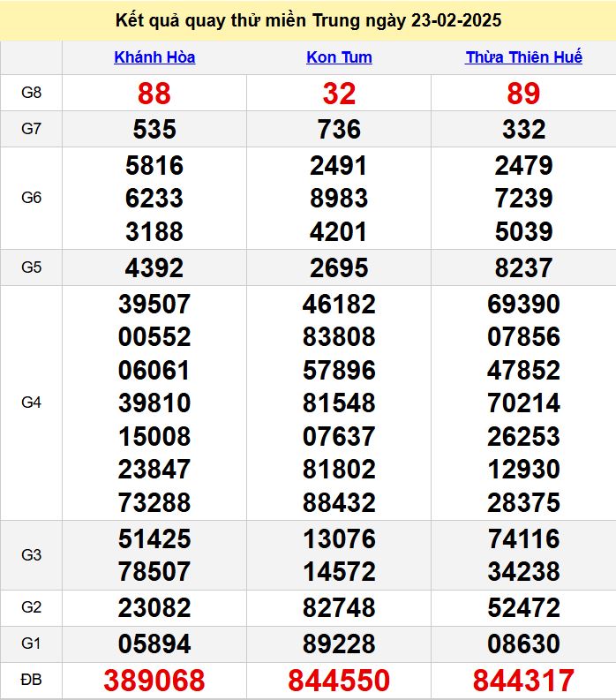Open the Thừa Thiên Huế province link
Screen dimensions: 616x700
[x=523, y=57]
